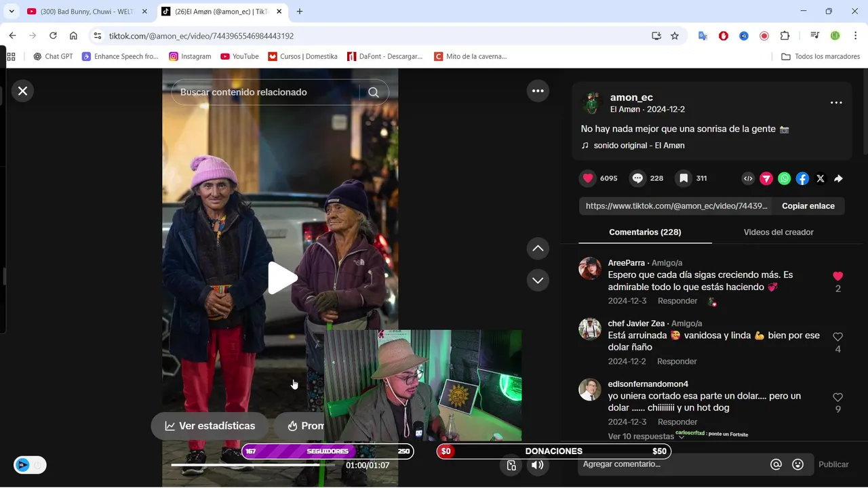The image size is (868, 488).
Task: Open post options three dots beside amon_ec
Action: click(x=836, y=103)
